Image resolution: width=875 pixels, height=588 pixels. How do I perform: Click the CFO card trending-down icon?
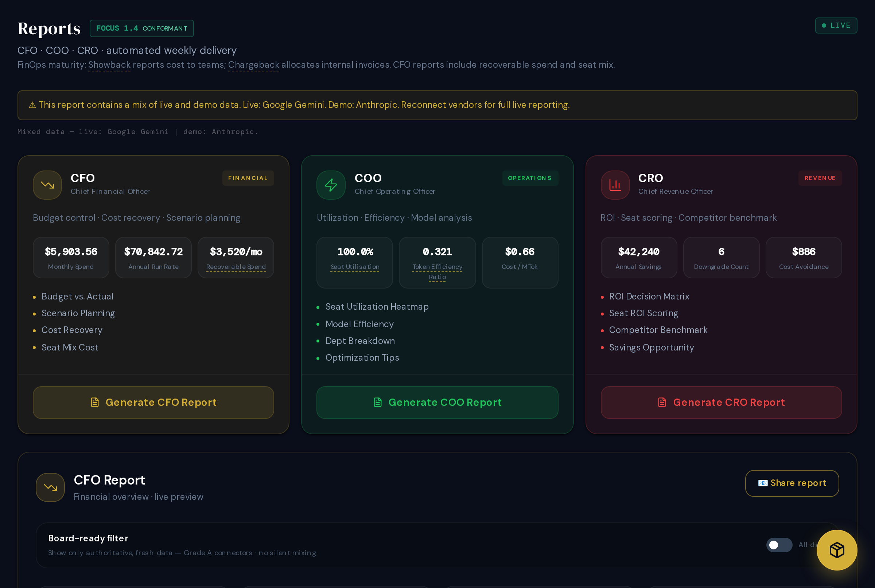(x=47, y=185)
